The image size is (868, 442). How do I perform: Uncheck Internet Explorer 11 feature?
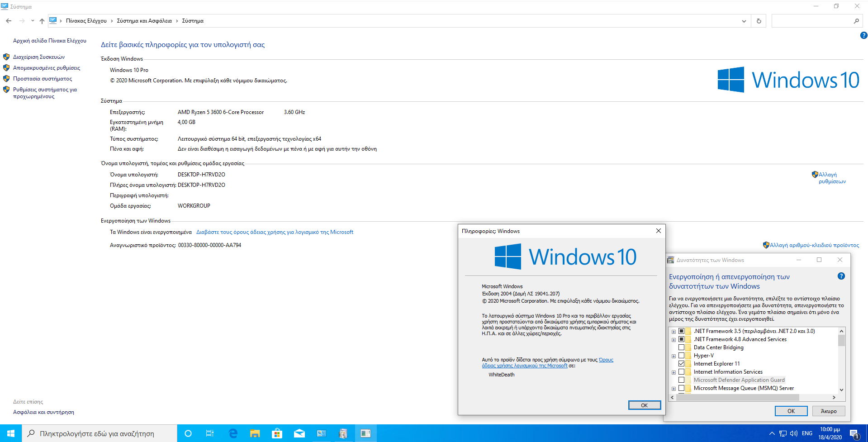click(x=681, y=364)
